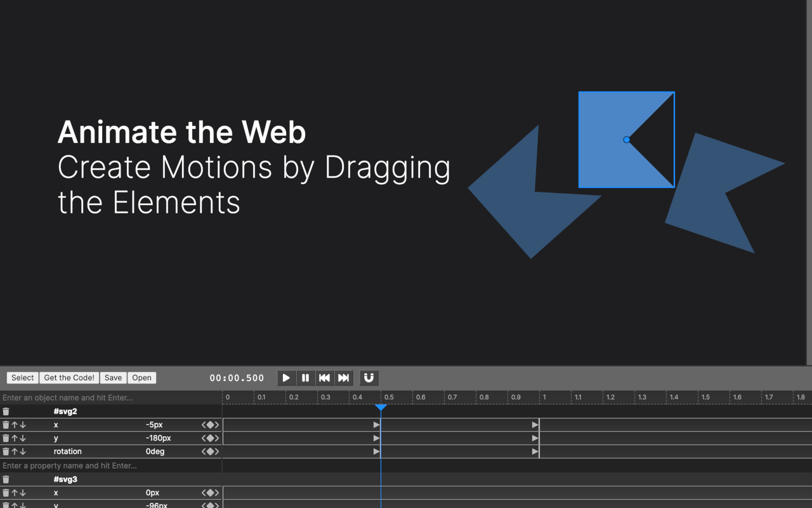Select the #svg2 y keyframe at 0.5

pos(377,438)
